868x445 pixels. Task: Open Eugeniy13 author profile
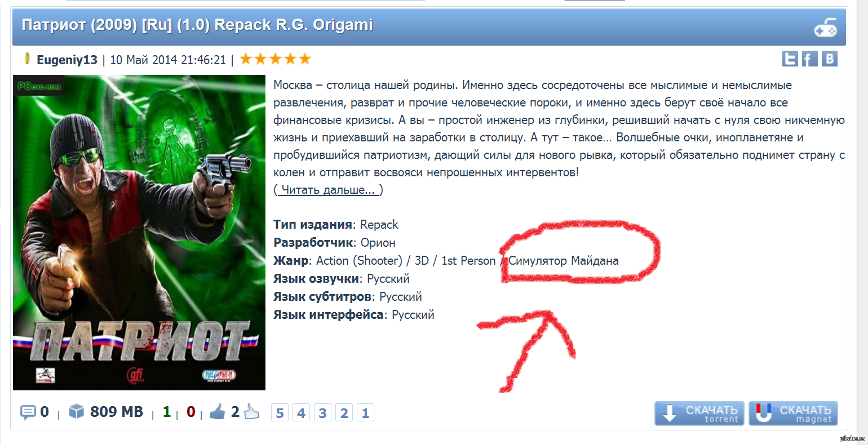(67, 60)
